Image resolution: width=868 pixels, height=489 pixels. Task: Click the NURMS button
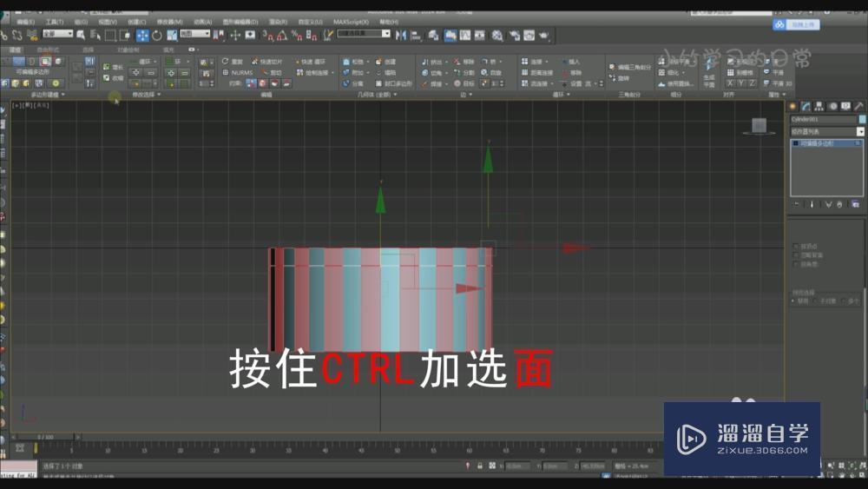click(238, 73)
